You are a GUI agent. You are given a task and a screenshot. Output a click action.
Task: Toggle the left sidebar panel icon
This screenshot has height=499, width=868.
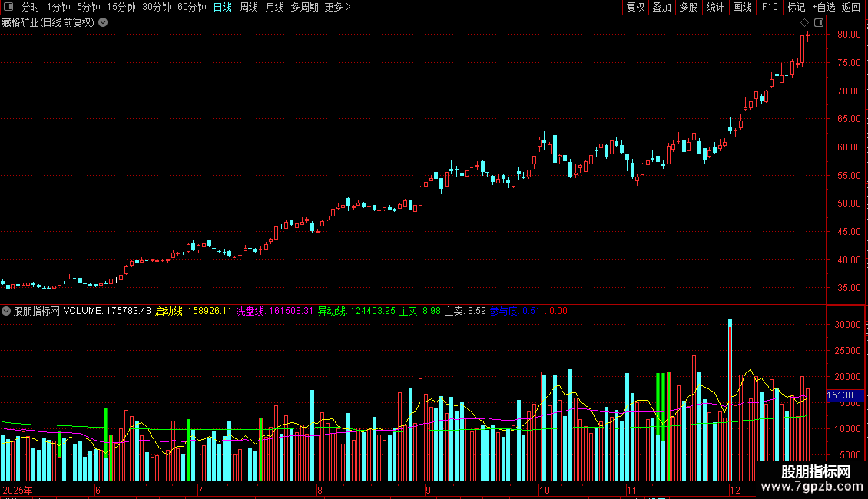click(8, 7)
